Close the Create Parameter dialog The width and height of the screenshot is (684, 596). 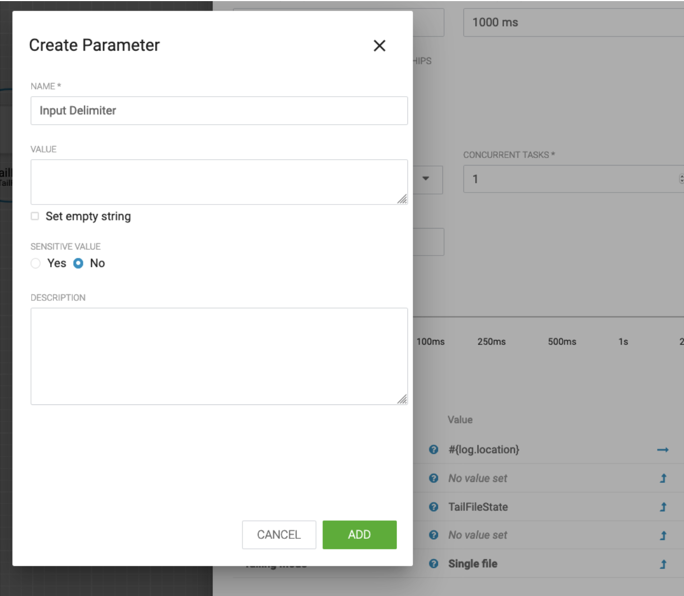pos(379,46)
